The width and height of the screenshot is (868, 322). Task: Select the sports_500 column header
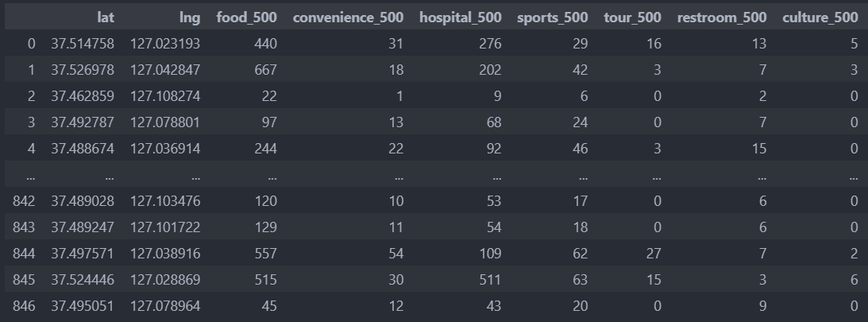pos(553,17)
